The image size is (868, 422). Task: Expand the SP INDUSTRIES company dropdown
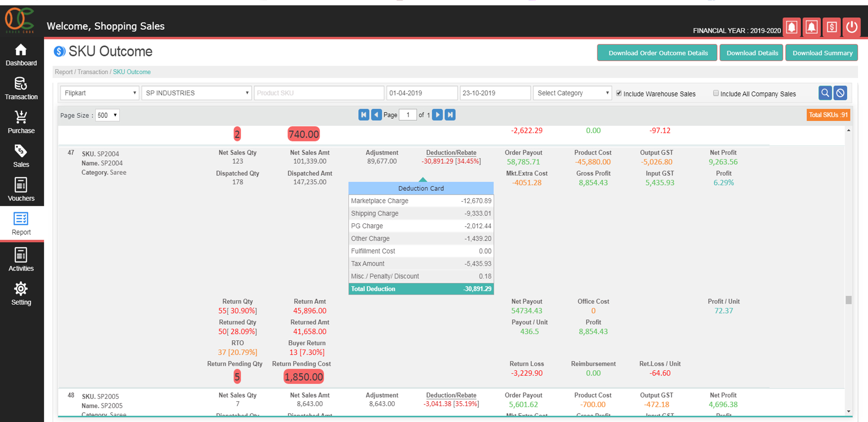[197, 93]
